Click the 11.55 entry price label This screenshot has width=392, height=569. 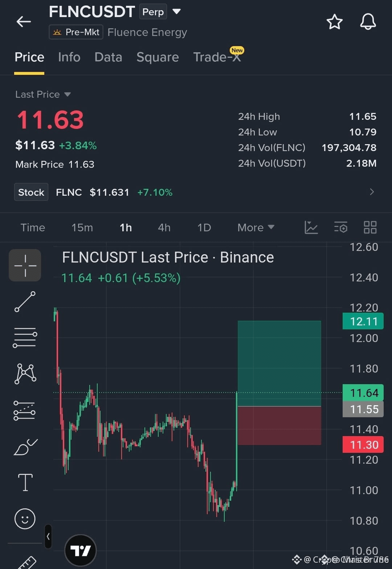(x=363, y=409)
